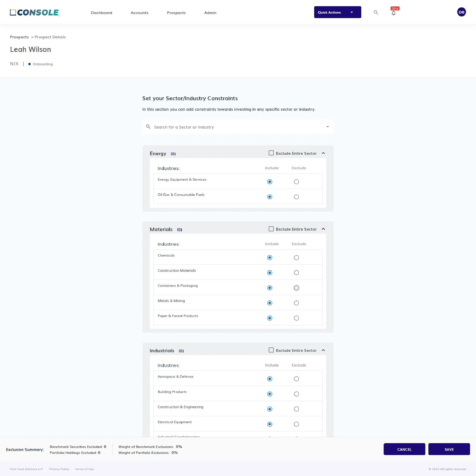Open the notifications bell

[x=393, y=13]
